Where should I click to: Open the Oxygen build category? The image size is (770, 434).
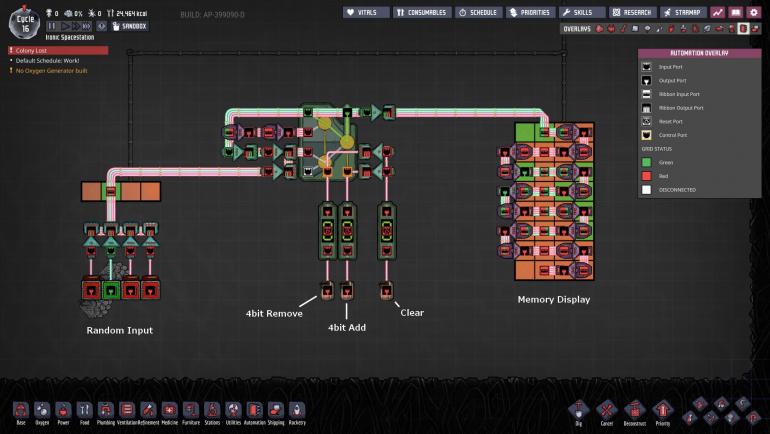(41, 410)
